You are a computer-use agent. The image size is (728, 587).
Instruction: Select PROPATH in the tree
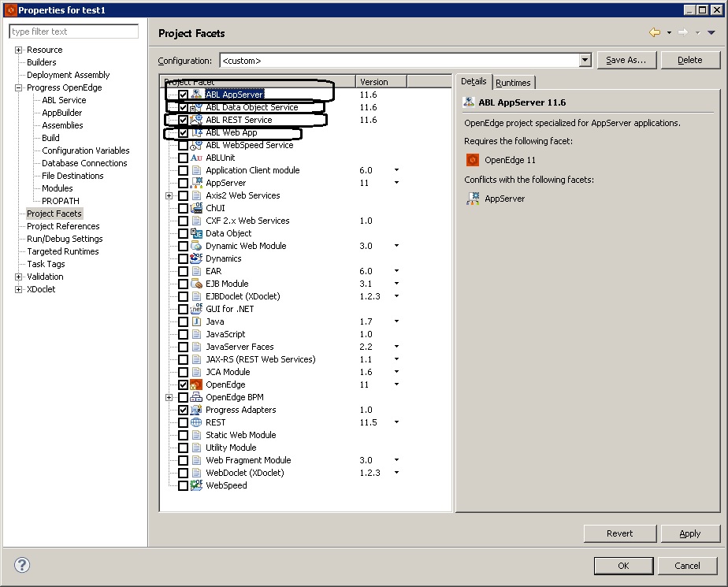(61, 201)
